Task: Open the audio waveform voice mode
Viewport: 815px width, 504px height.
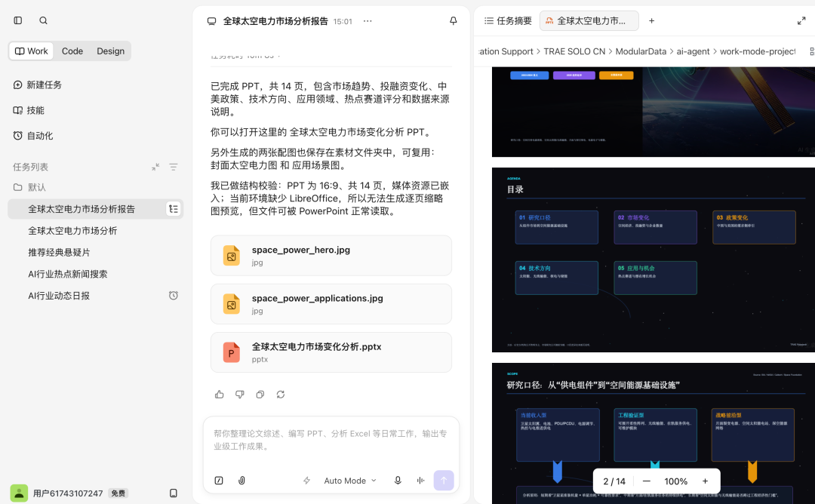Action: (x=420, y=481)
